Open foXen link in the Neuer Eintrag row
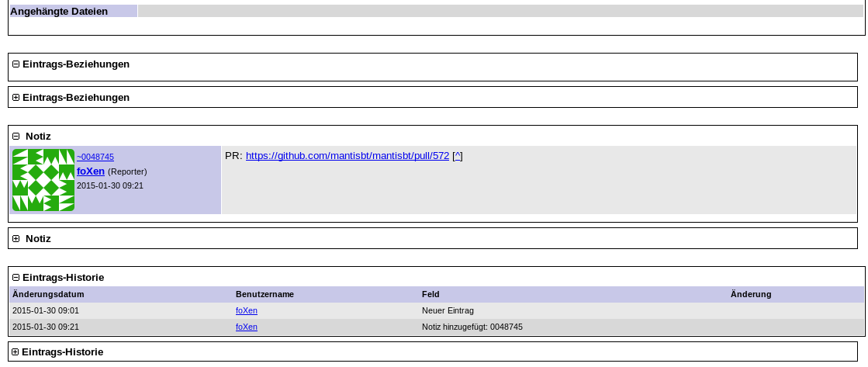 246,310
